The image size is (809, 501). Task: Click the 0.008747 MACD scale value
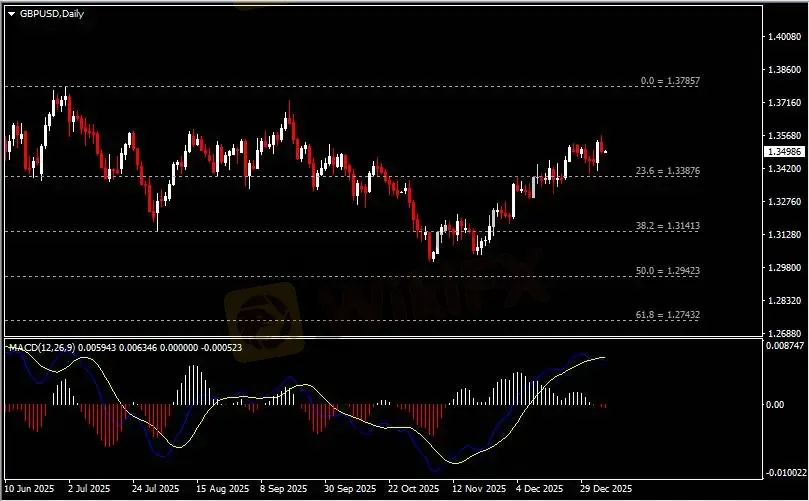point(785,345)
